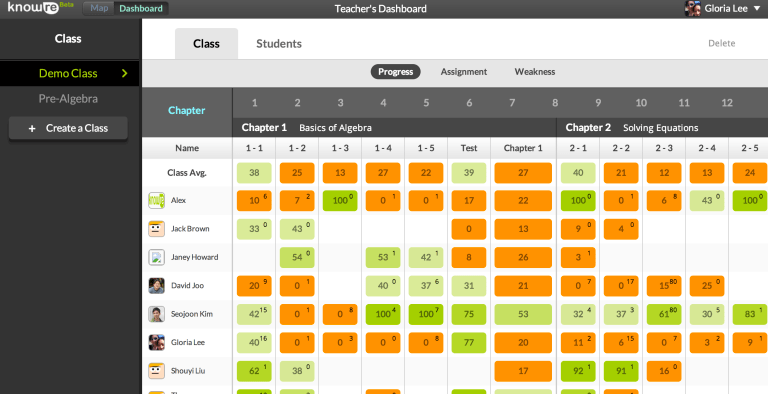Click Seojoon Kim's Chapter 1 score 53
This screenshot has height=394, width=768.
pyautogui.click(x=523, y=314)
